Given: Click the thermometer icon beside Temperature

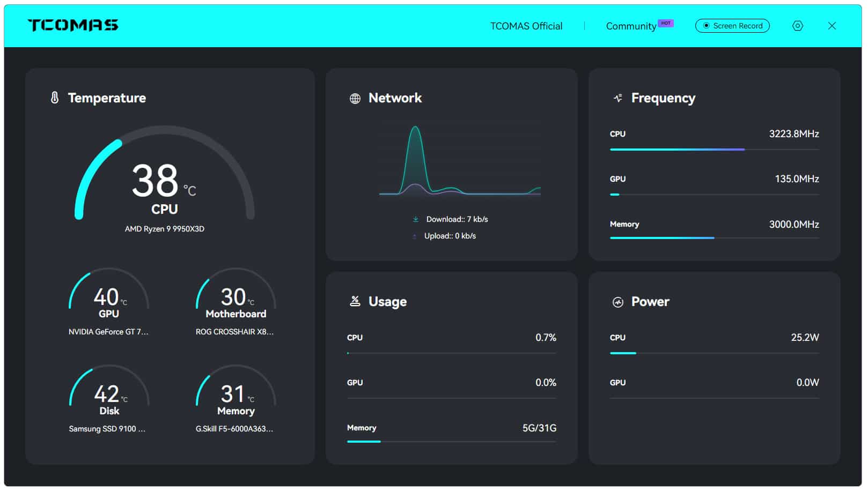Looking at the screenshot, I should point(55,98).
